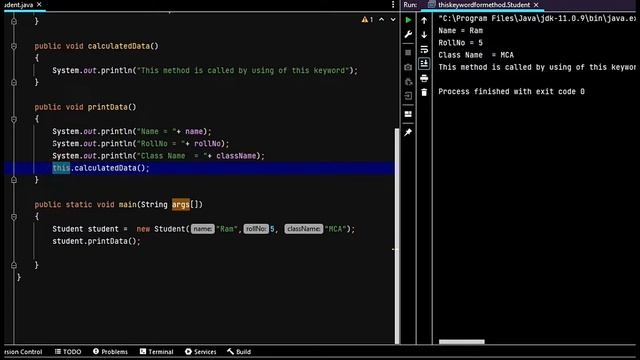Open the Terminal tool window
This screenshot has width=640, height=360.
coord(156,352)
